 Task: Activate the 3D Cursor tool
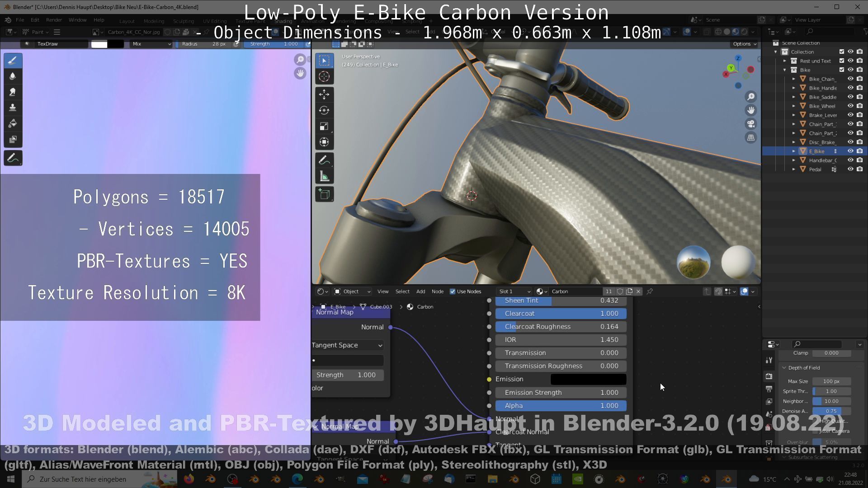(x=324, y=76)
